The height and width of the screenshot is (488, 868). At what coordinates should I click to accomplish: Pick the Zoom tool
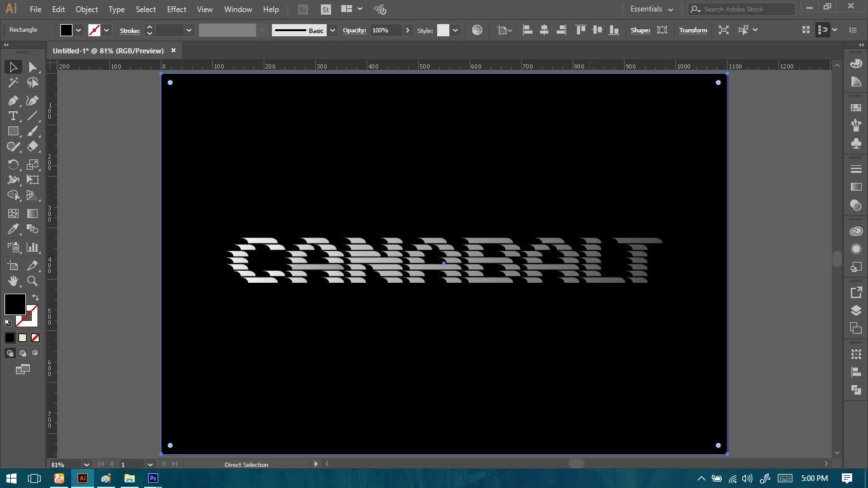click(x=32, y=281)
